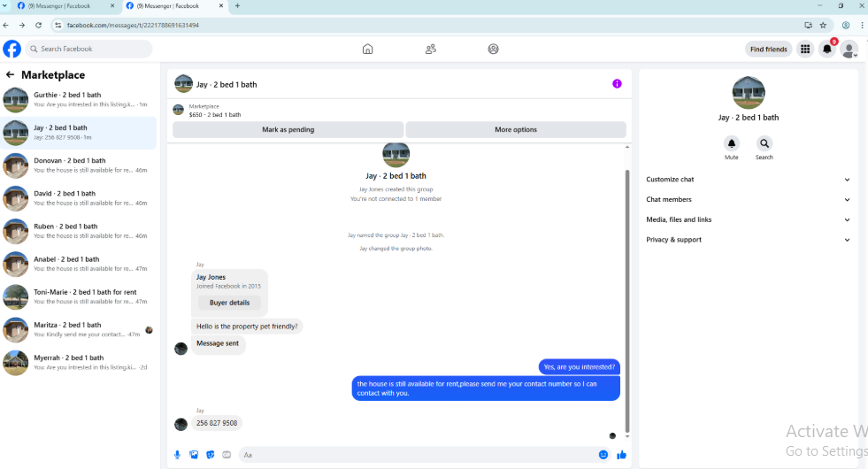Click the install app icon in address bar
This screenshot has width=868, height=469.
[x=808, y=25]
